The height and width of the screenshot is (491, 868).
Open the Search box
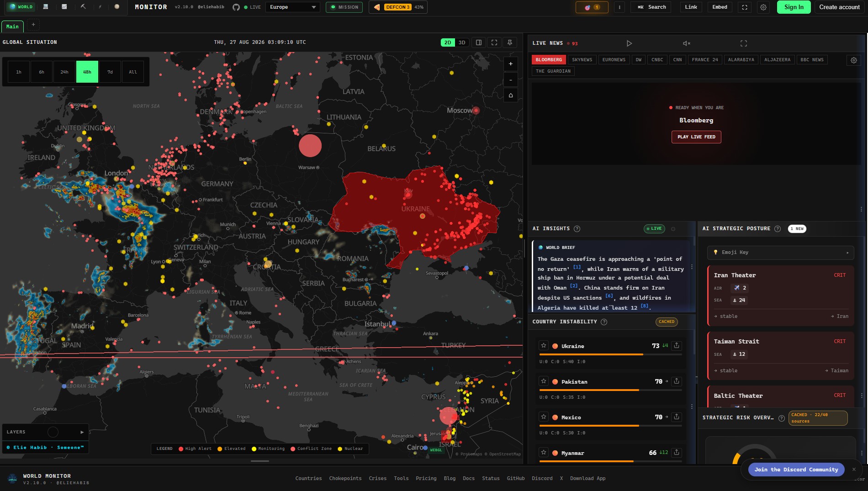pyautogui.click(x=651, y=7)
